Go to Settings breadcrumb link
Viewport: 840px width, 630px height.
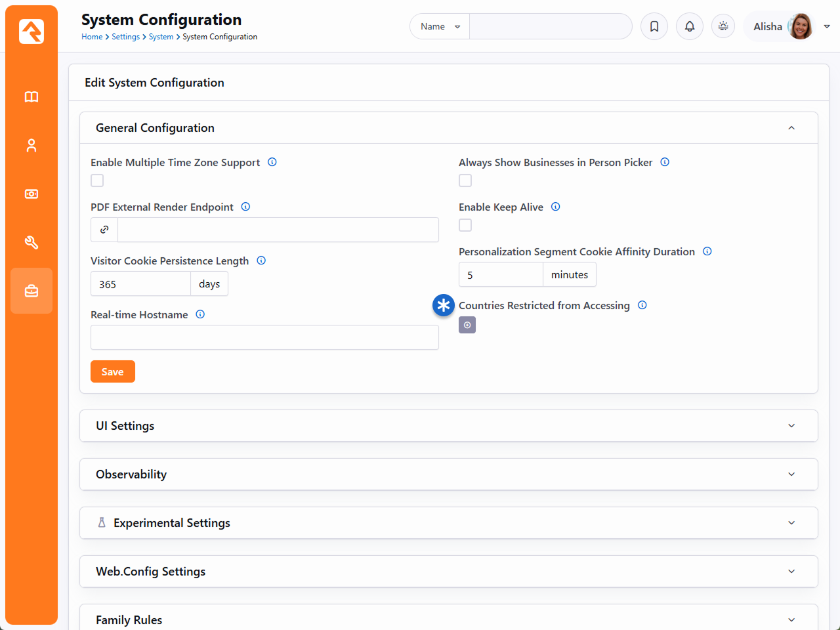[125, 37]
